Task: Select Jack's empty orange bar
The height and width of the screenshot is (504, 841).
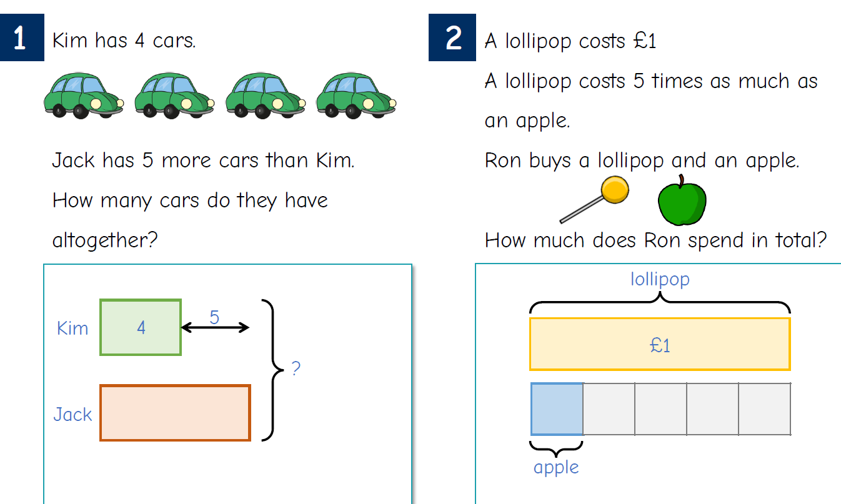Action: tap(175, 413)
